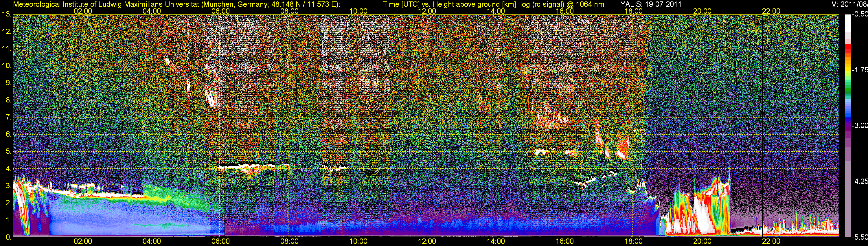Click the -4.25 value on the color scale

(x=860, y=181)
